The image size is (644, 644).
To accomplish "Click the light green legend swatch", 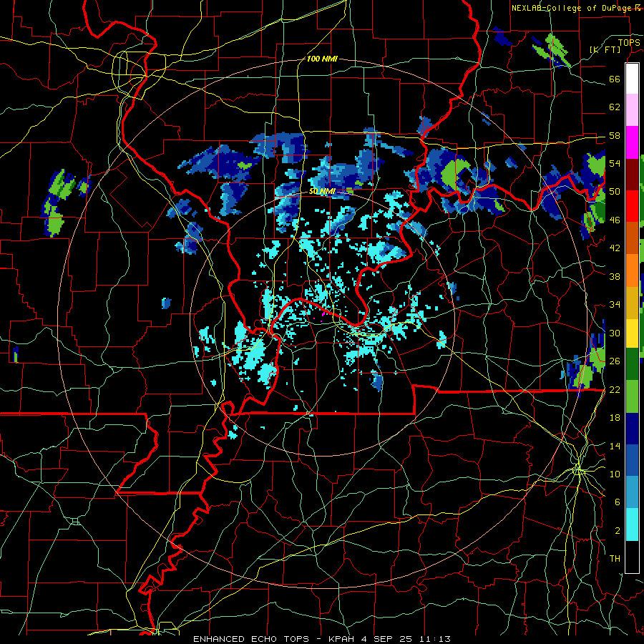I will (x=632, y=396).
